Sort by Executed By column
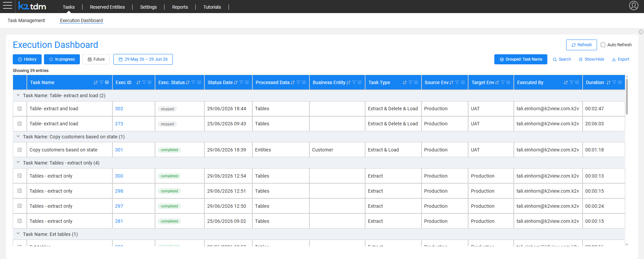This screenshot has height=259, width=644. coord(566,82)
